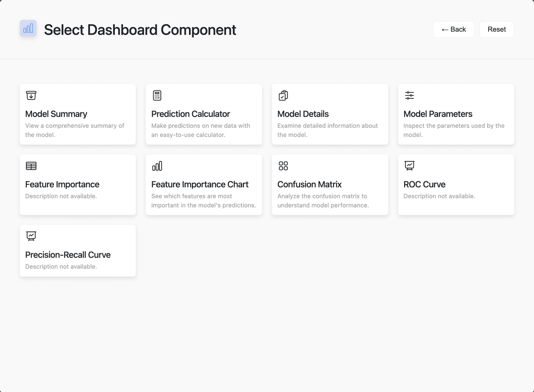The height and width of the screenshot is (392, 534).
Task: Select the Prediction Calculator heading
Action: tap(190, 114)
